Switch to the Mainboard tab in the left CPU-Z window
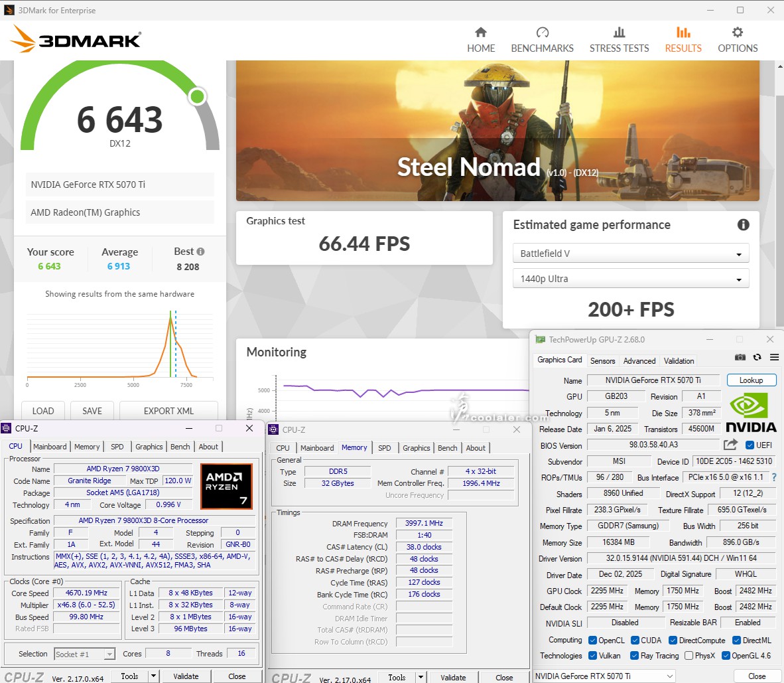Image resolution: width=784 pixels, height=683 pixels. pyautogui.click(x=50, y=447)
